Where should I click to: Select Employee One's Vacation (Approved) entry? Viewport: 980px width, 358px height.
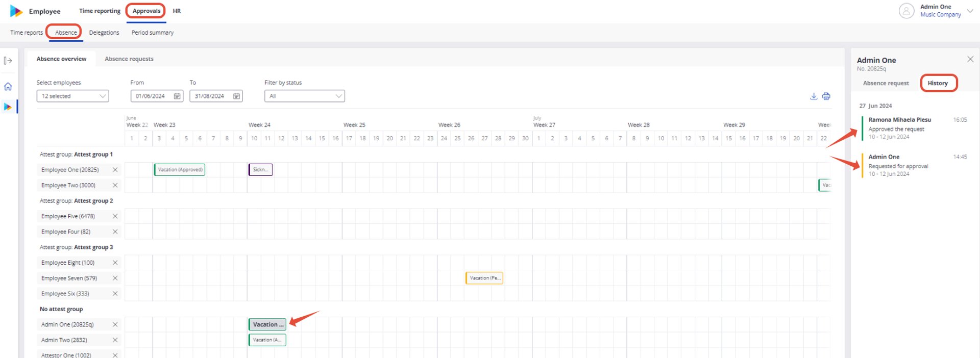click(x=180, y=170)
